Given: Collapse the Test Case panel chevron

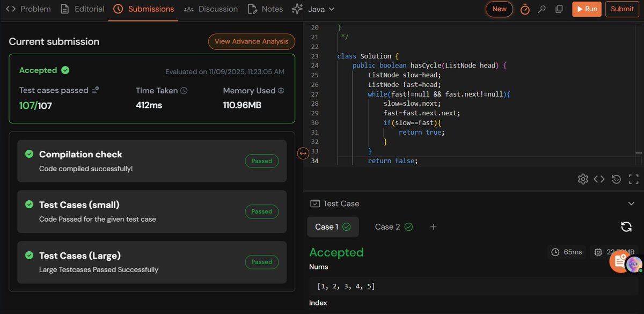Looking at the screenshot, I should point(631,204).
